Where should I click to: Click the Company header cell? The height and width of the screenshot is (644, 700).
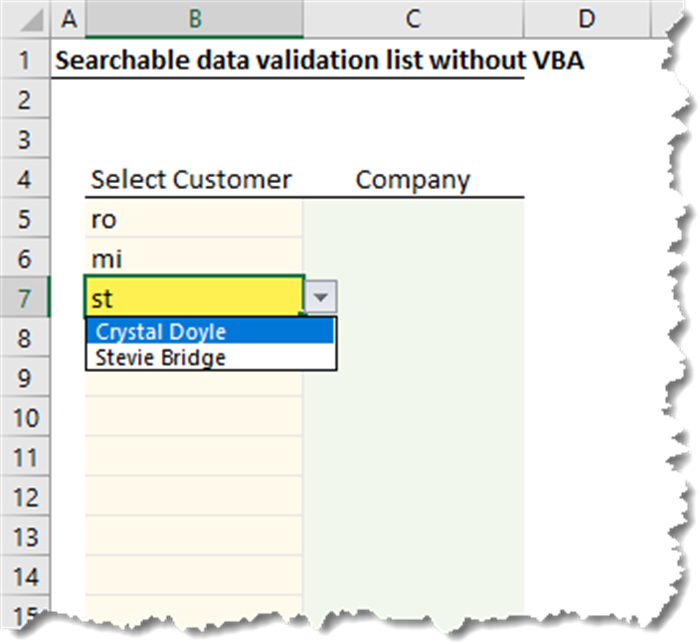[x=412, y=180]
